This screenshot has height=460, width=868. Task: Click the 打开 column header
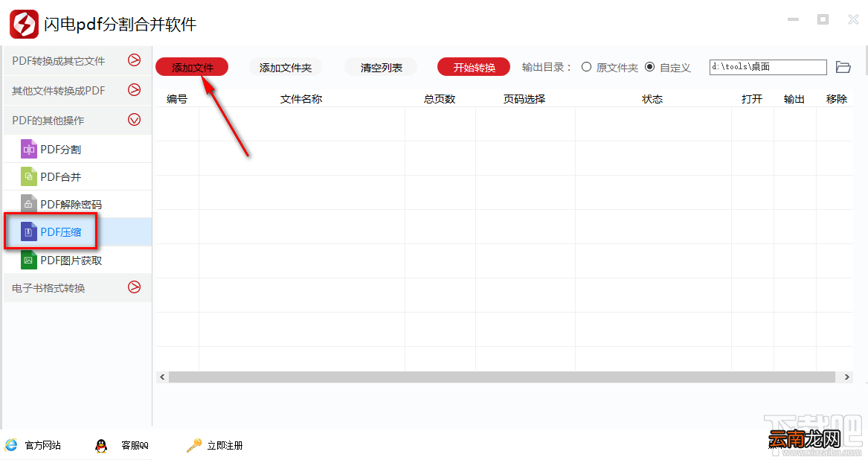coord(752,99)
